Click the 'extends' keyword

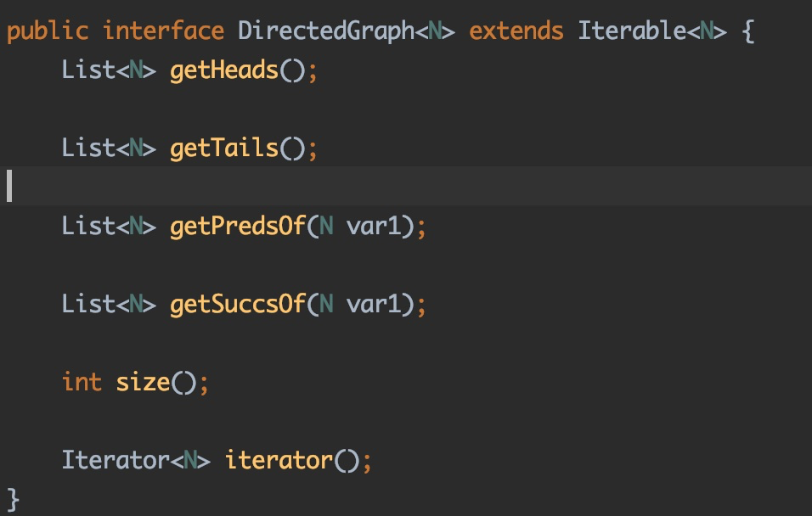click(516, 31)
